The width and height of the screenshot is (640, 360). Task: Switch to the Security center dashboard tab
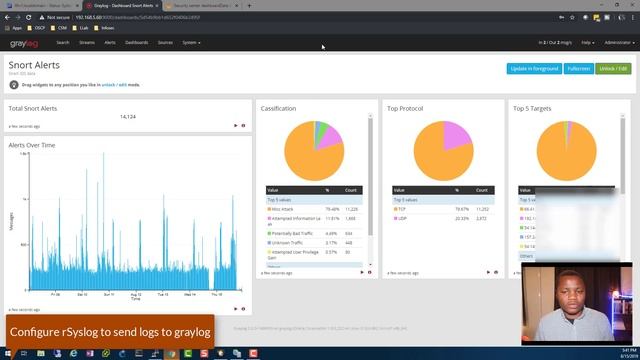(x=202, y=6)
